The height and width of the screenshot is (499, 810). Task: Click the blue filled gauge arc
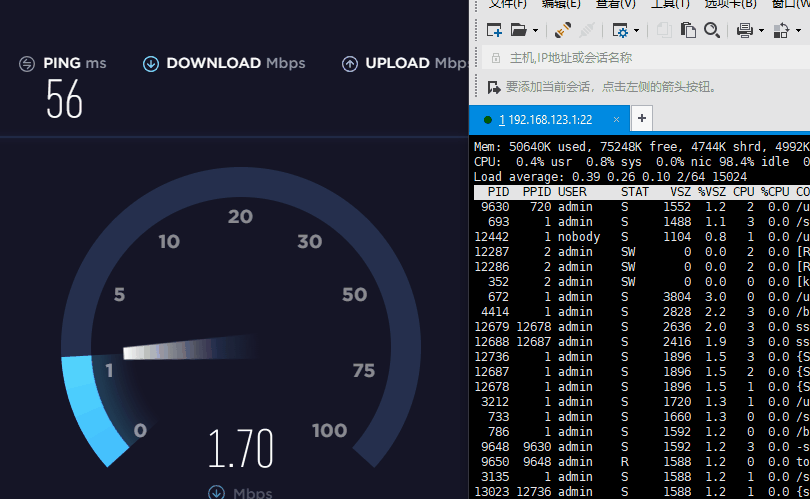(x=91, y=411)
